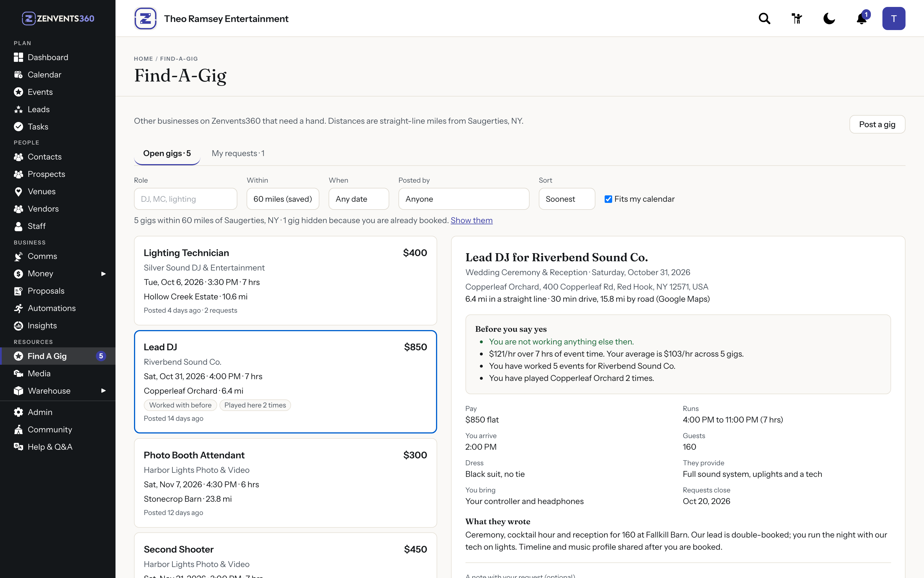Open Community in the sidebar
Image resolution: width=924 pixels, height=578 pixels.
pyautogui.click(x=58, y=430)
